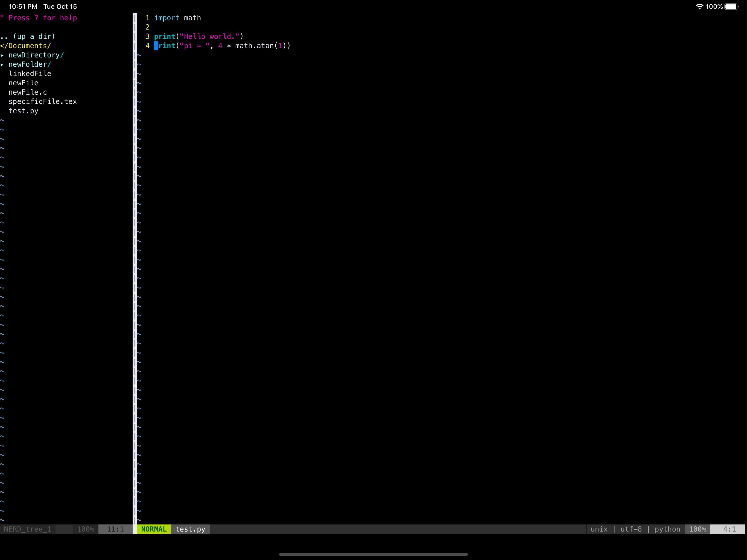Click the Wi-Fi icon in the status bar
747x560 pixels.
click(699, 6)
